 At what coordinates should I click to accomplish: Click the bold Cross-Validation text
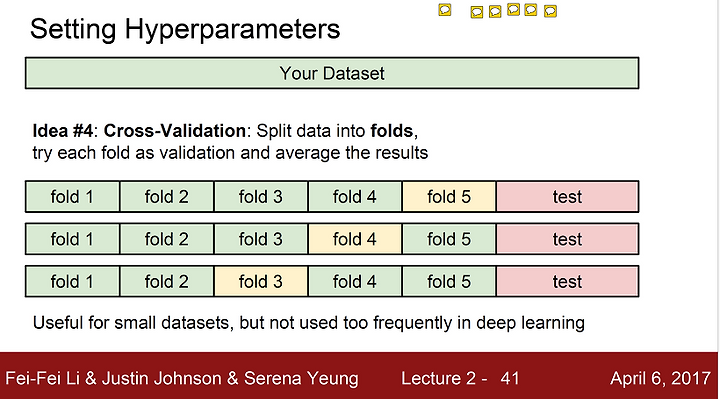click(174, 131)
